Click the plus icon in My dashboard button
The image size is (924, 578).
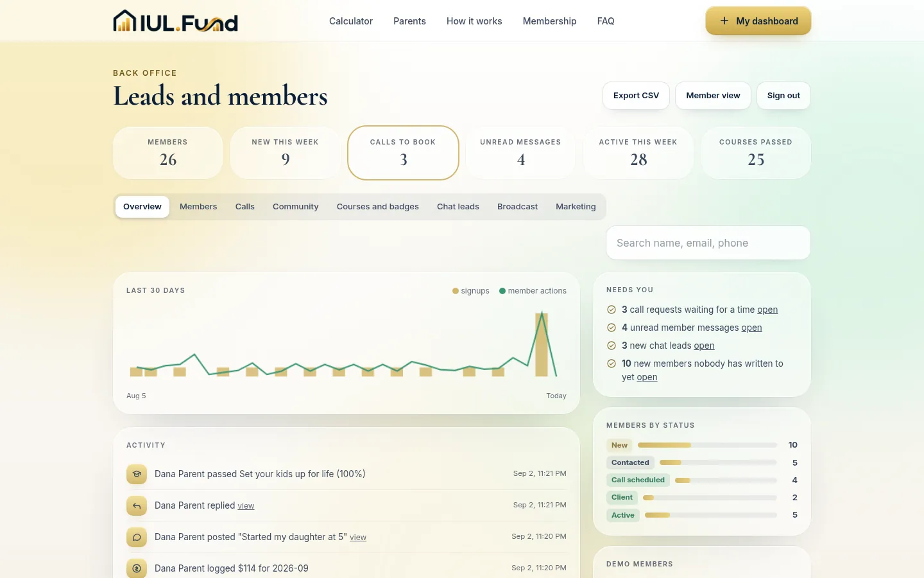pos(724,21)
